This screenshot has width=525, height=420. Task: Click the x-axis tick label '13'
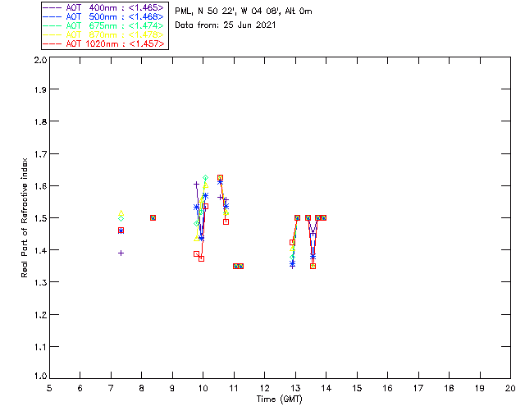[x=295, y=388]
